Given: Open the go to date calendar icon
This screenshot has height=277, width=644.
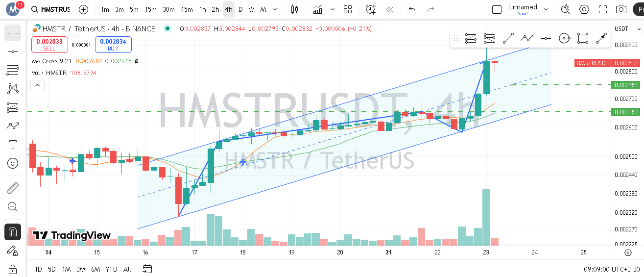Looking at the screenshot, I should pos(147,269).
